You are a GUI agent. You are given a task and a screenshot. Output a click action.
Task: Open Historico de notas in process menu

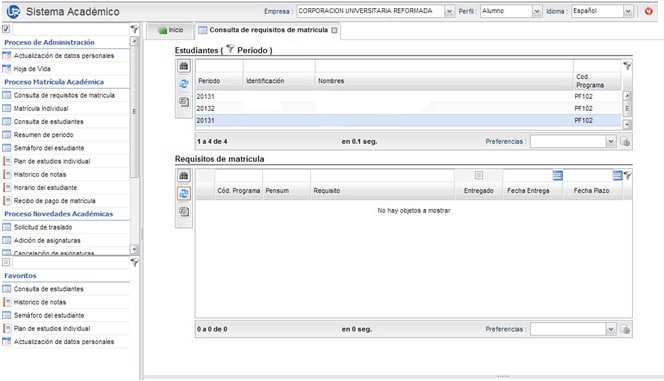40,174
